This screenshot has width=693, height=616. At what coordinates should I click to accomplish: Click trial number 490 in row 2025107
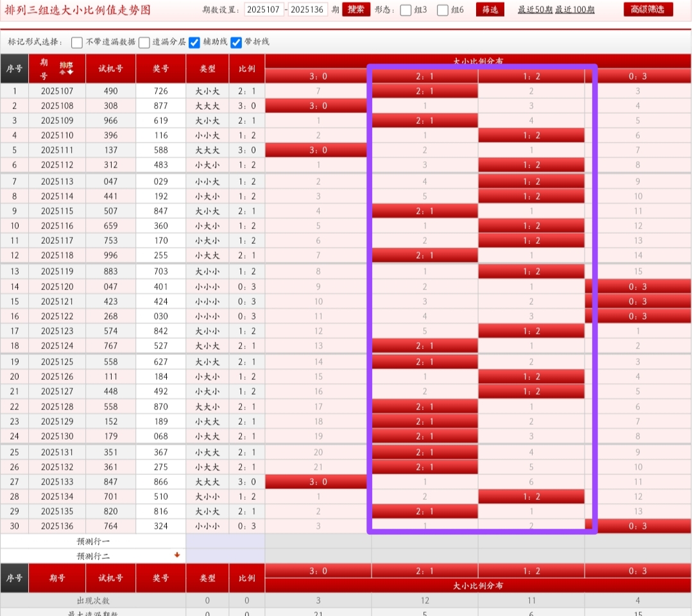pos(110,91)
